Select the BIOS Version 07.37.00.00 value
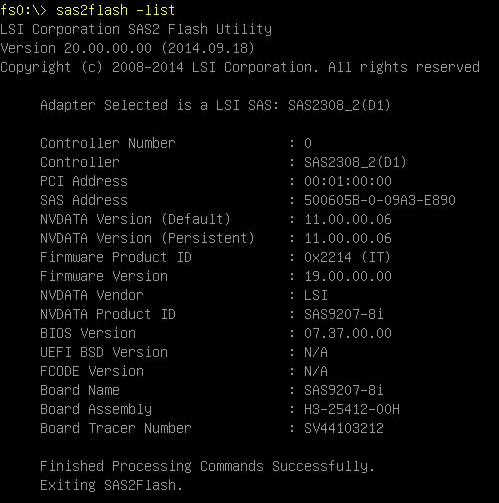Screen dimensions: 499x503 pos(348,333)
